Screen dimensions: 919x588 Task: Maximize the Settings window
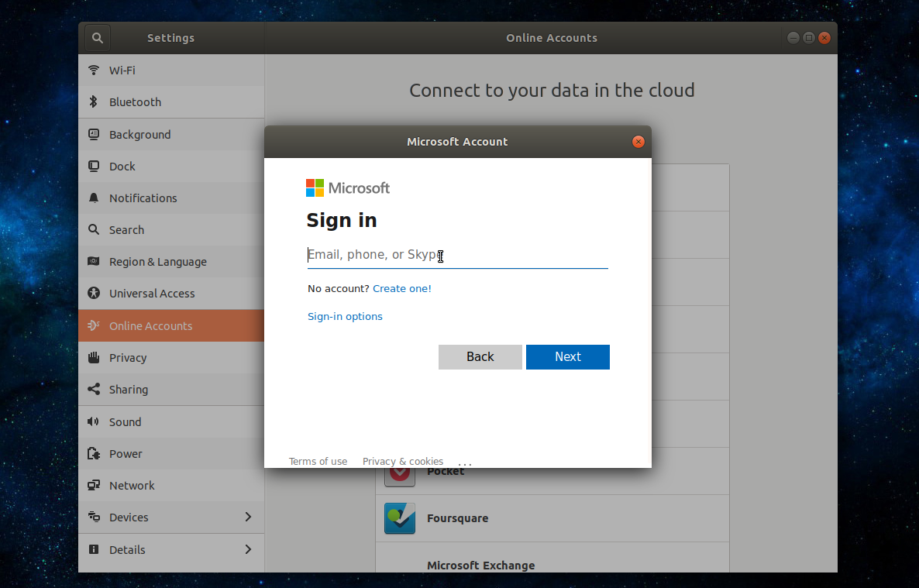(x=809, y=38)
